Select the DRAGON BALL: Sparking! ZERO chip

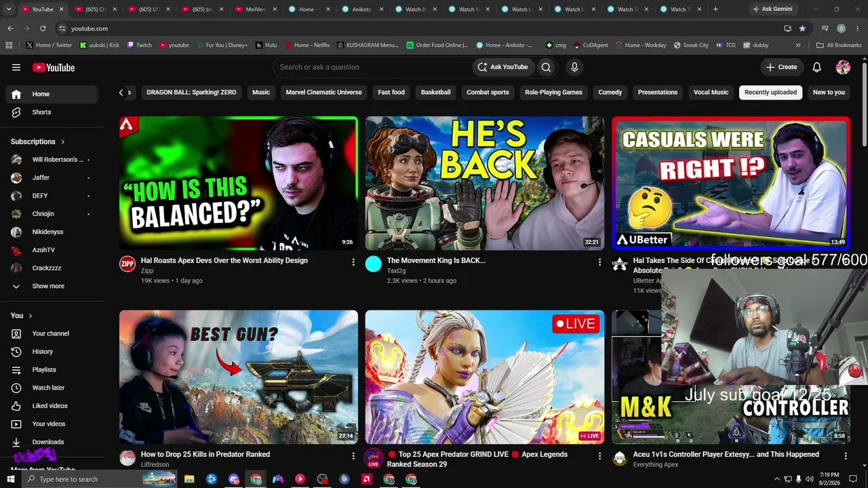point(191,92)
